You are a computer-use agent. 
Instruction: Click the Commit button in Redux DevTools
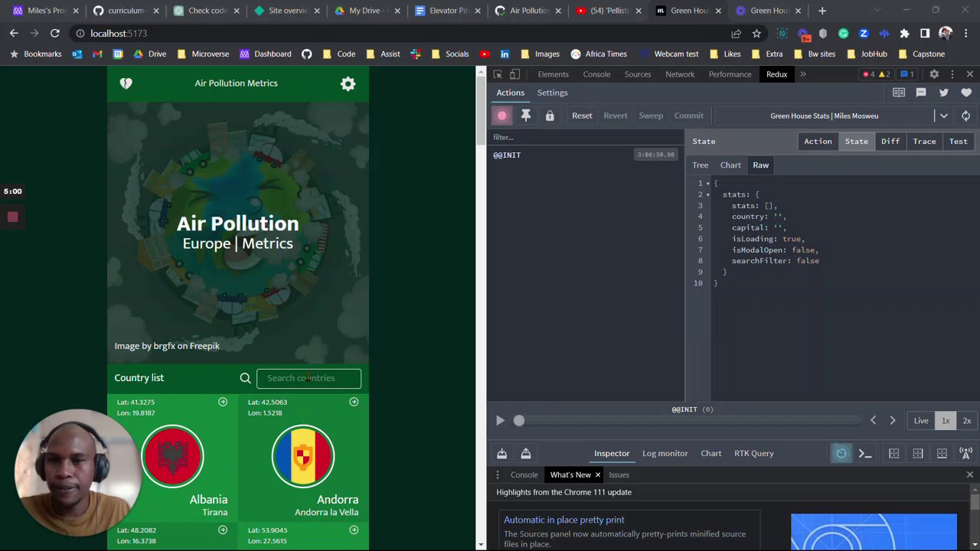[689, 116]
